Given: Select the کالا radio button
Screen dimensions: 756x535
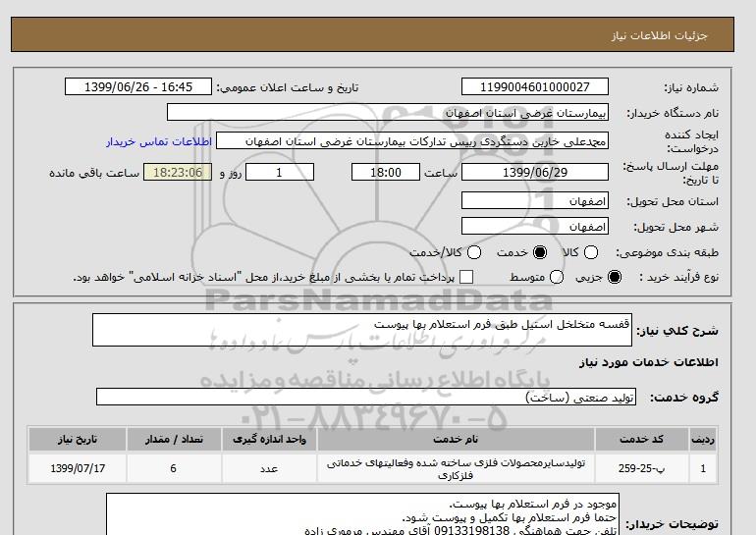Looking at the screenshot, I should click(x=591, y=252).
